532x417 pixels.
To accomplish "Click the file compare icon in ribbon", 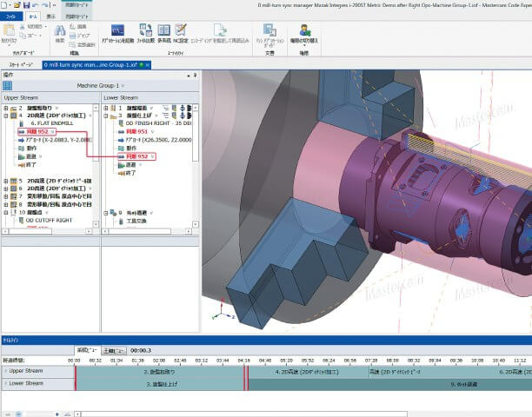I will (x=144, y=30).
